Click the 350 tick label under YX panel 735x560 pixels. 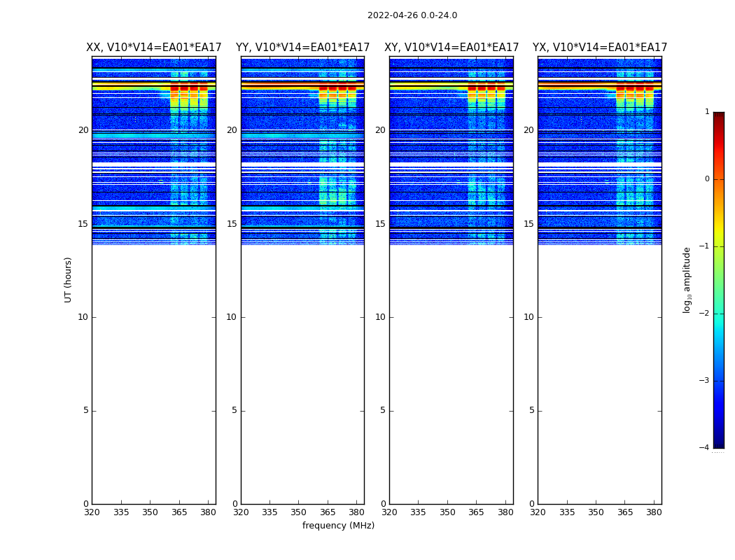coord(596,513)
